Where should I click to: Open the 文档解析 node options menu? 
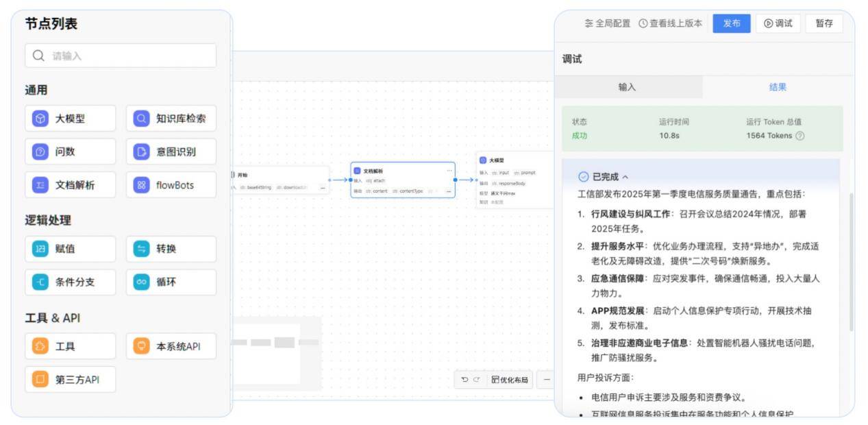click(449, 170)
